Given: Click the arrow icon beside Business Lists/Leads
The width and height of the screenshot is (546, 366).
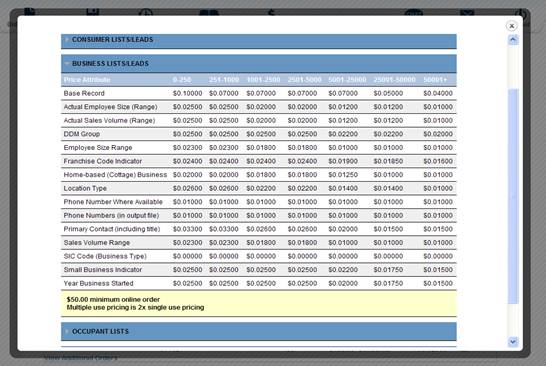Looking at the screenshot, I should (67, 64).
